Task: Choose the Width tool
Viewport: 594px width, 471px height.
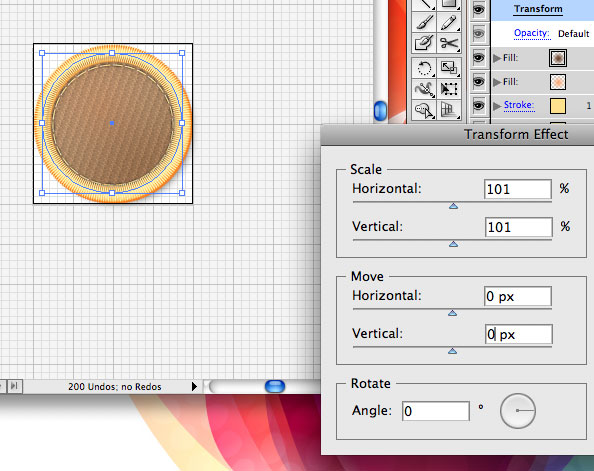Action: click(424, 89)
